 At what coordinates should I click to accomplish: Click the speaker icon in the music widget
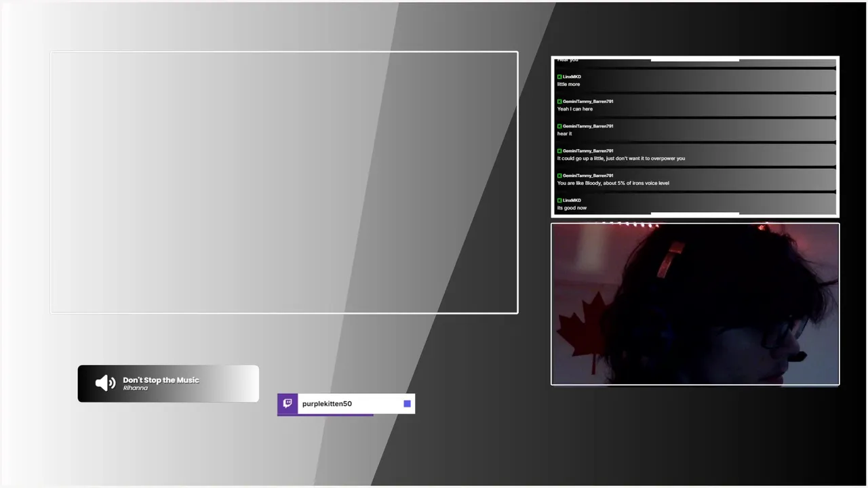pyautogui.click(x=105, y=384)
